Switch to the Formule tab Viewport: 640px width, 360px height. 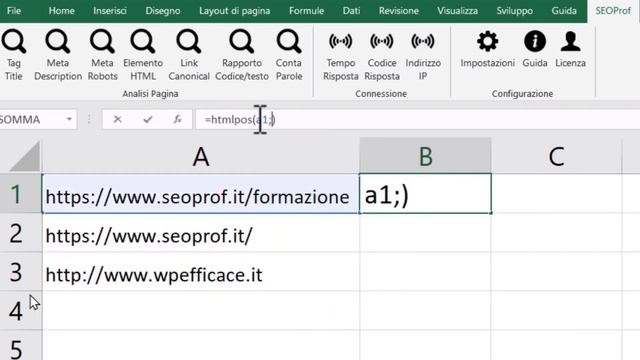point(306,11)
